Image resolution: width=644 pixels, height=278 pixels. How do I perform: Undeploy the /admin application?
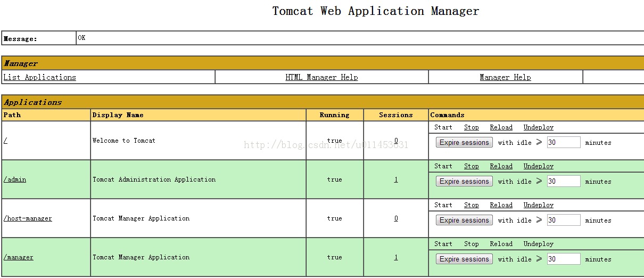click(x=539, y=166)
